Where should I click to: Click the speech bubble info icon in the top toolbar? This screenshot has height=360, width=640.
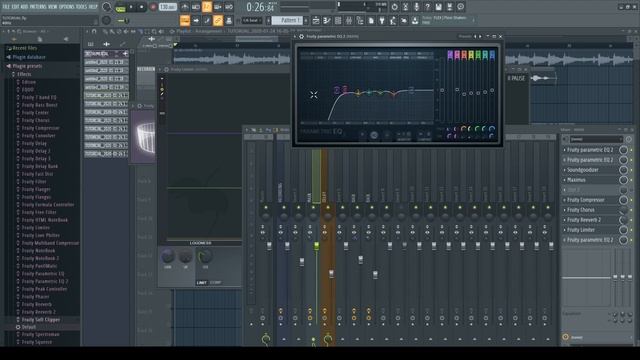(460, 7)
